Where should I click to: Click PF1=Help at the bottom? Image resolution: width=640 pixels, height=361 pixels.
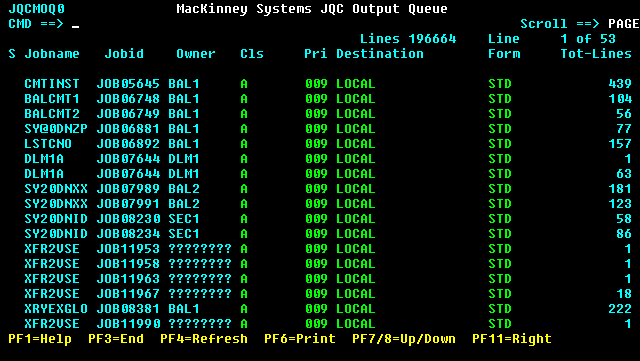pos(40,339)
